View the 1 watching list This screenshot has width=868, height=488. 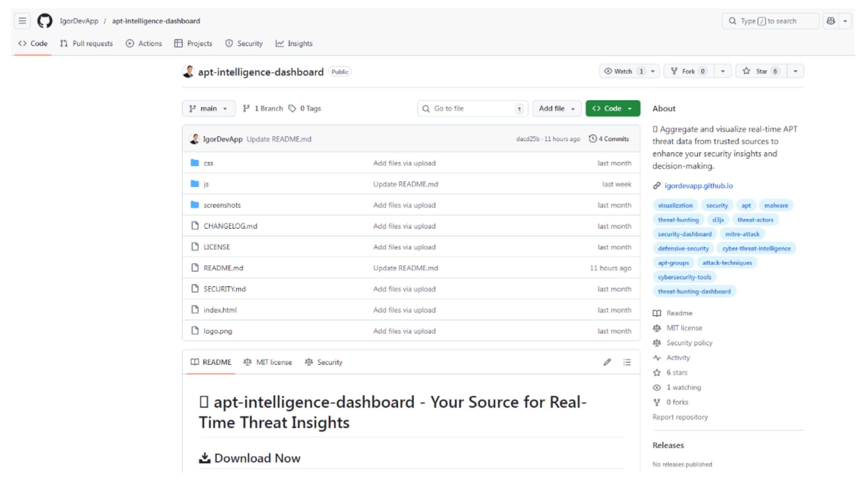(x=683, y=387)
